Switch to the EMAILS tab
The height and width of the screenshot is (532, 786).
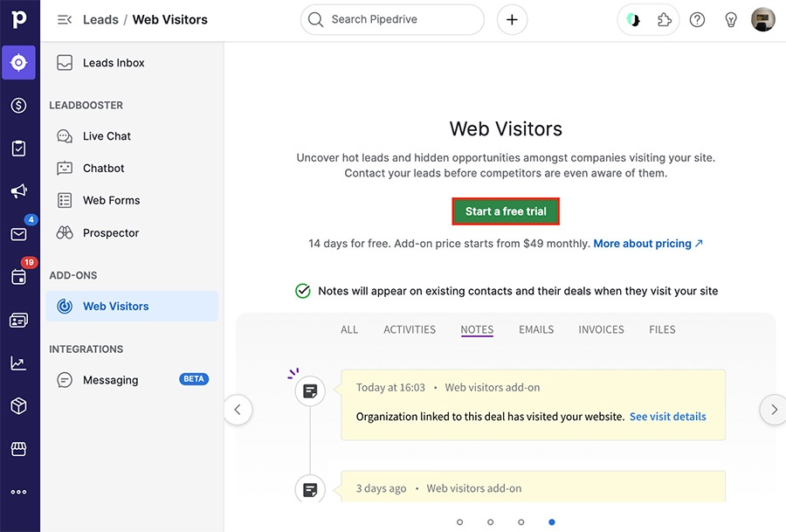point(536,329)
